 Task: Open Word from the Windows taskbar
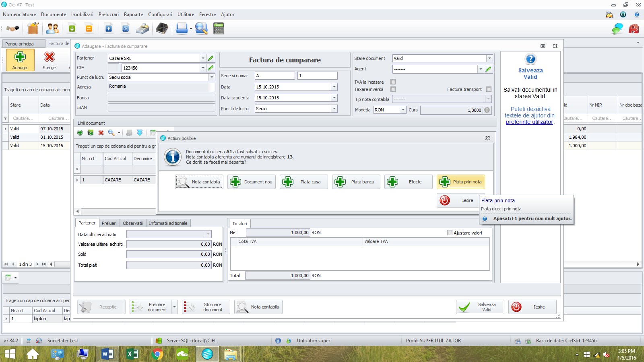coord(107,354)
